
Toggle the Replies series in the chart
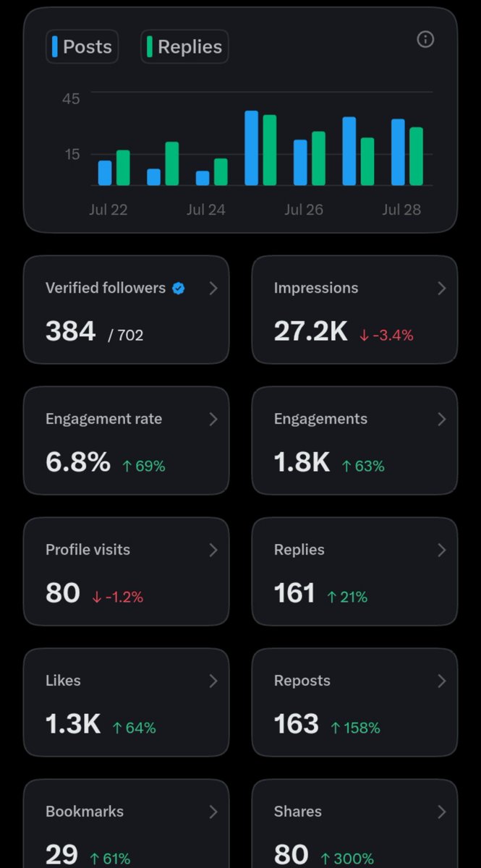tap(184, 47)
